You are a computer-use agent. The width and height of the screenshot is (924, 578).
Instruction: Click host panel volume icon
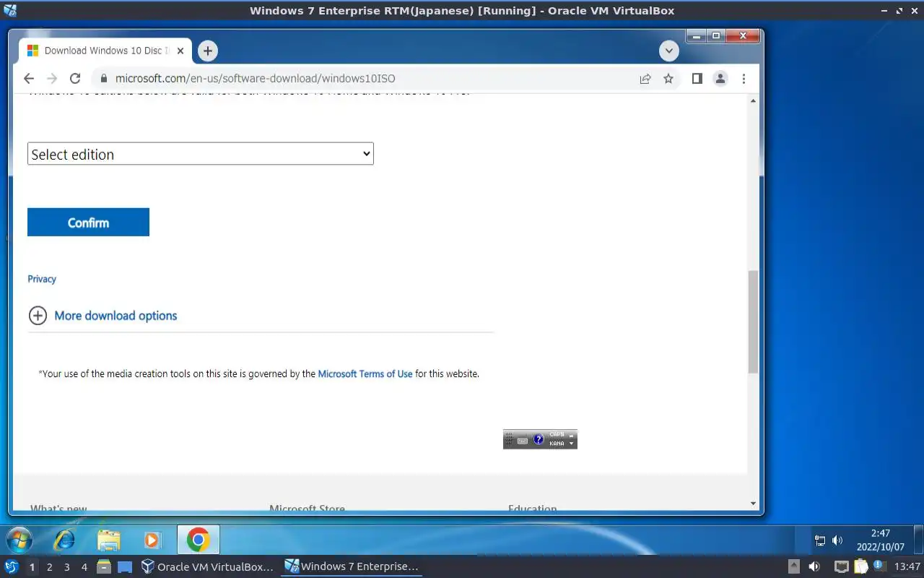pyautogui.click(x=814, y=567)
